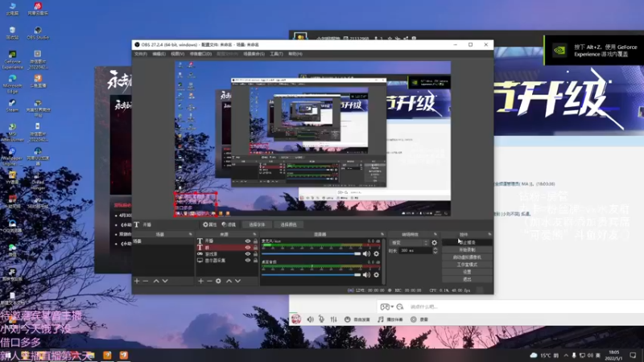Viewport: 644px width, 362px height.
Task: Expand hidden system tray icons chevron
Action: (566, 355)
